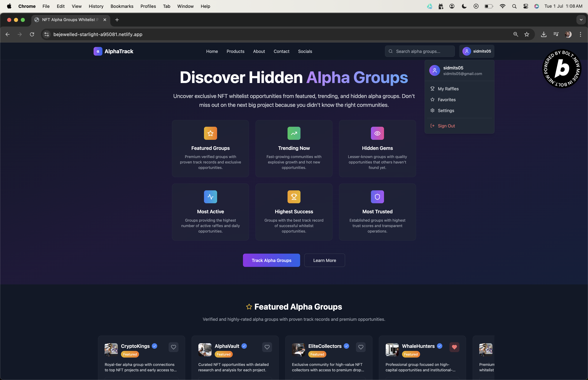This screenshot has height=380, width=588.
Task: Click the Most Active pulse icon
Action: [x=210, y=197]
